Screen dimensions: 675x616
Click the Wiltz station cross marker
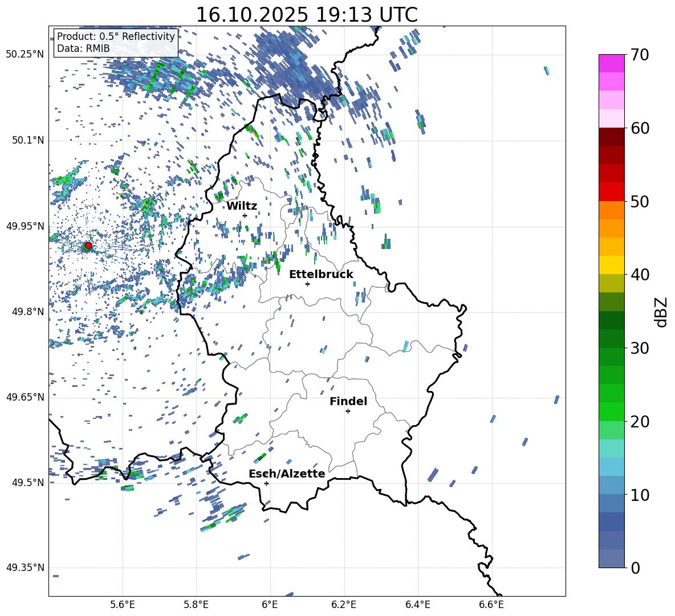pyautogui.click(x=245, y=215)
